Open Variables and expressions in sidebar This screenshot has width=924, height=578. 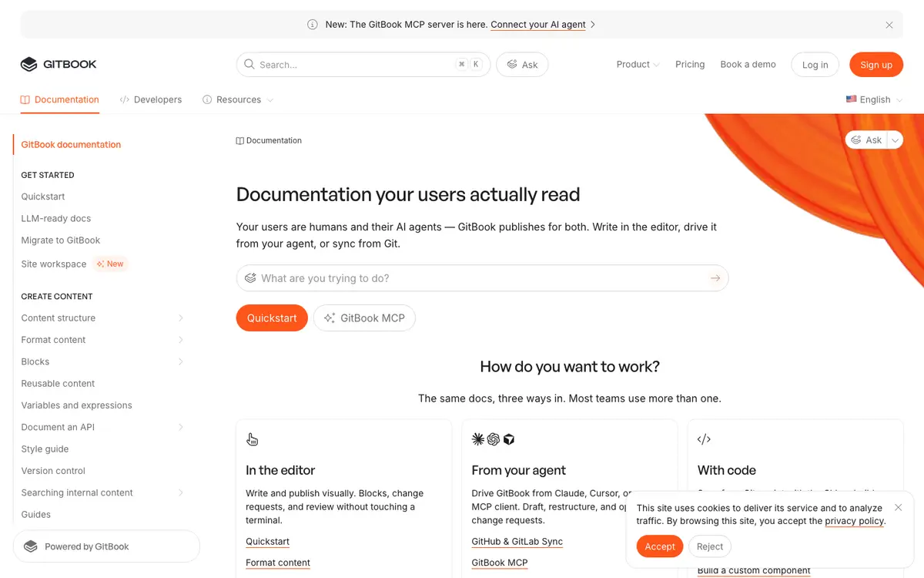pyautogui.click(x=76, y=405)
